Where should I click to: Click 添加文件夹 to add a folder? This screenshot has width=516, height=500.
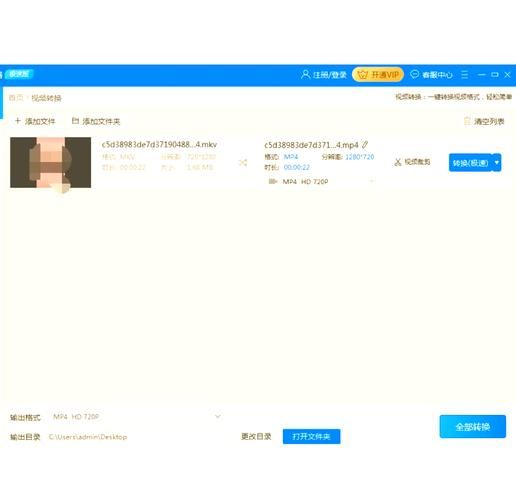tap(96, 121)
